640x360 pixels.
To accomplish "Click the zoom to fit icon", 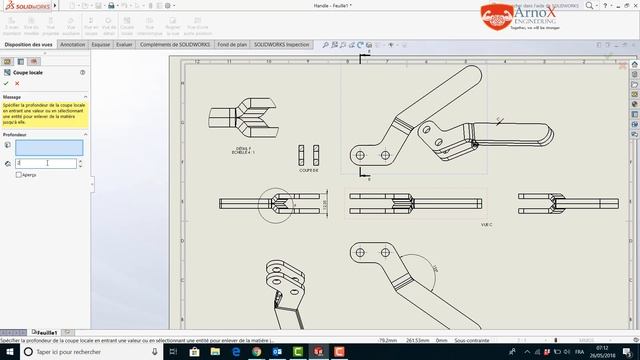I will 325,45.
